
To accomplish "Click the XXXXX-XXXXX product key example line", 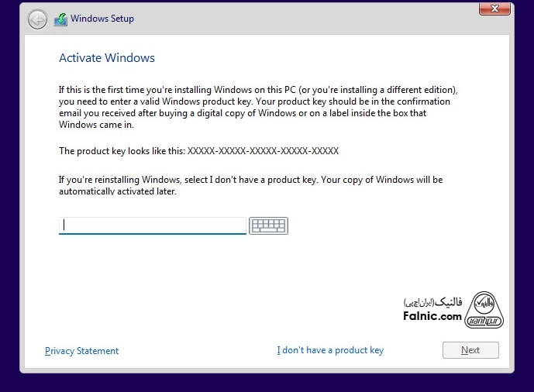I will [198, 151].
